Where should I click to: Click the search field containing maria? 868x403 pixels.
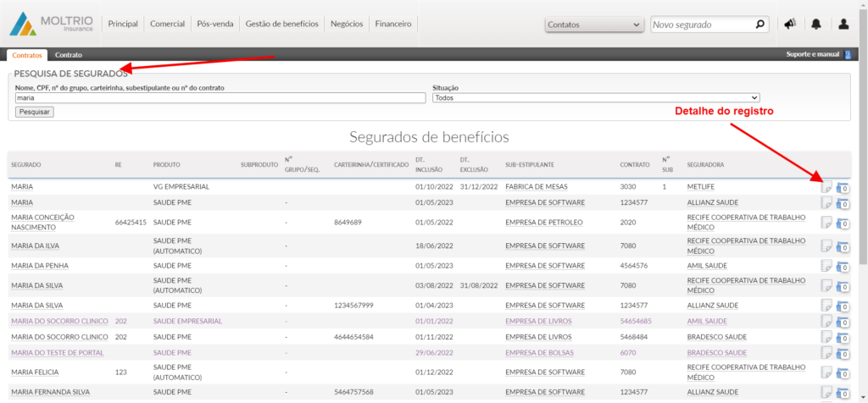pos(220,98)
